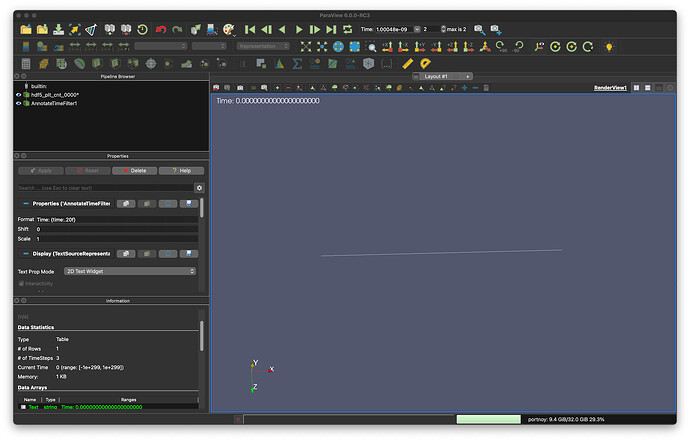
Task: Split RenderView1 horizontally
Action: pos(636,88)
